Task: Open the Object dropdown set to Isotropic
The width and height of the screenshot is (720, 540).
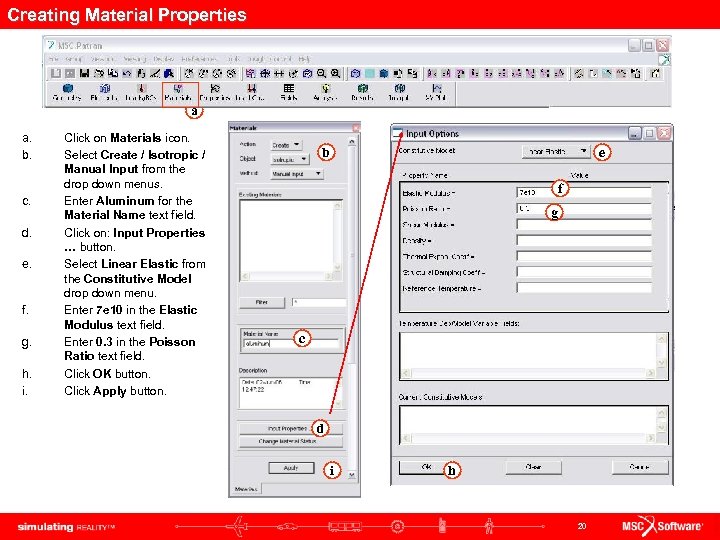Action: coord(290,159)
